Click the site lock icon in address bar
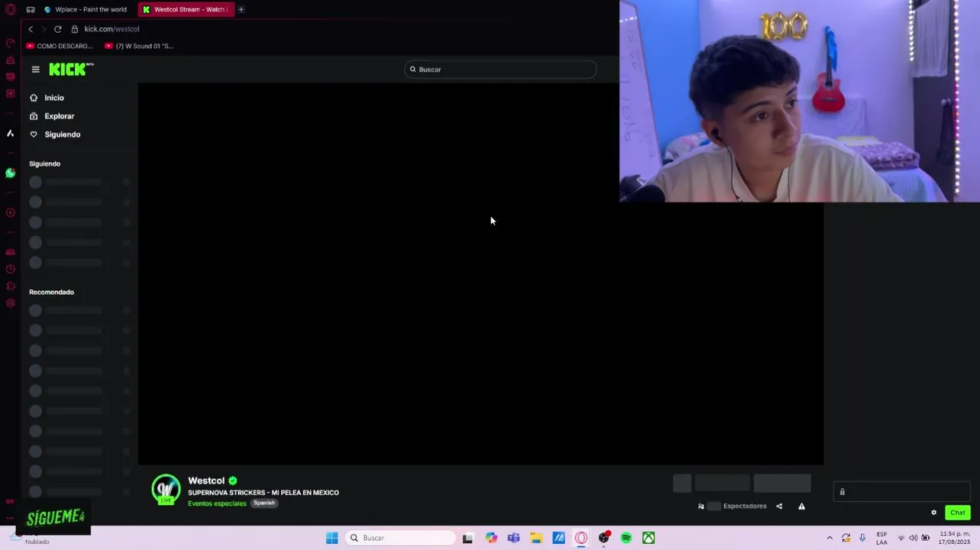980x550 pixels. (x=75, y=29)
